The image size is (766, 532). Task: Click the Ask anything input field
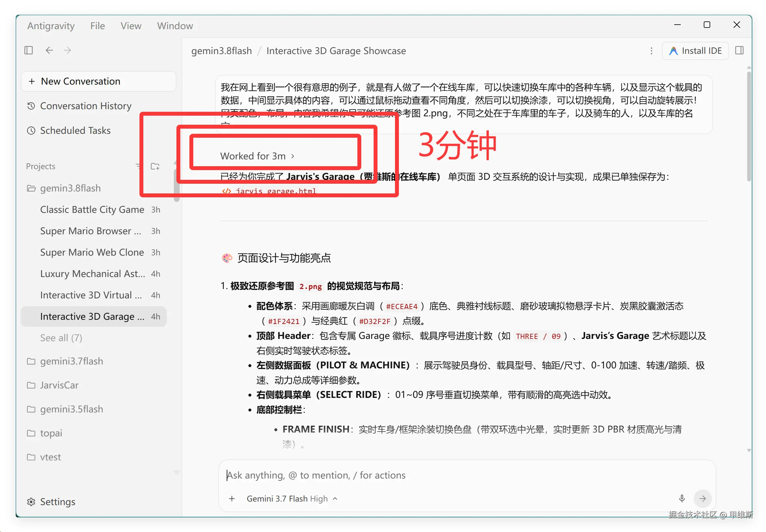467,475
